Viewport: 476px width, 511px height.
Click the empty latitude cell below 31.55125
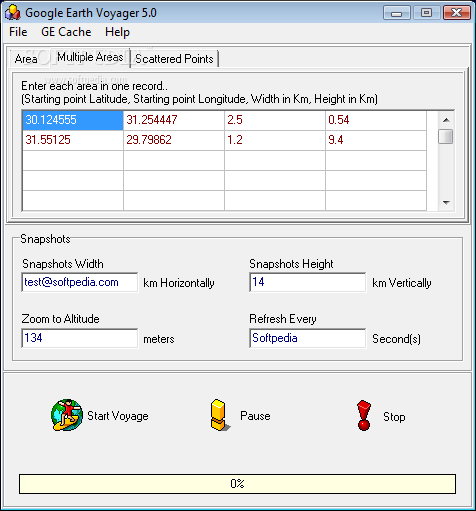pyautogui.click(x=73, y=160)
